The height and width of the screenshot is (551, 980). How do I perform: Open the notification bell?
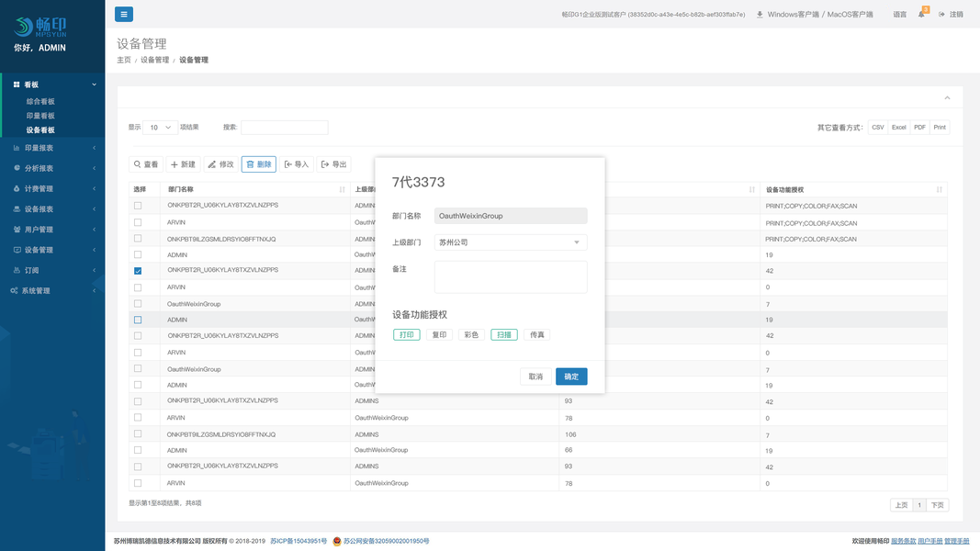[921, 14]
